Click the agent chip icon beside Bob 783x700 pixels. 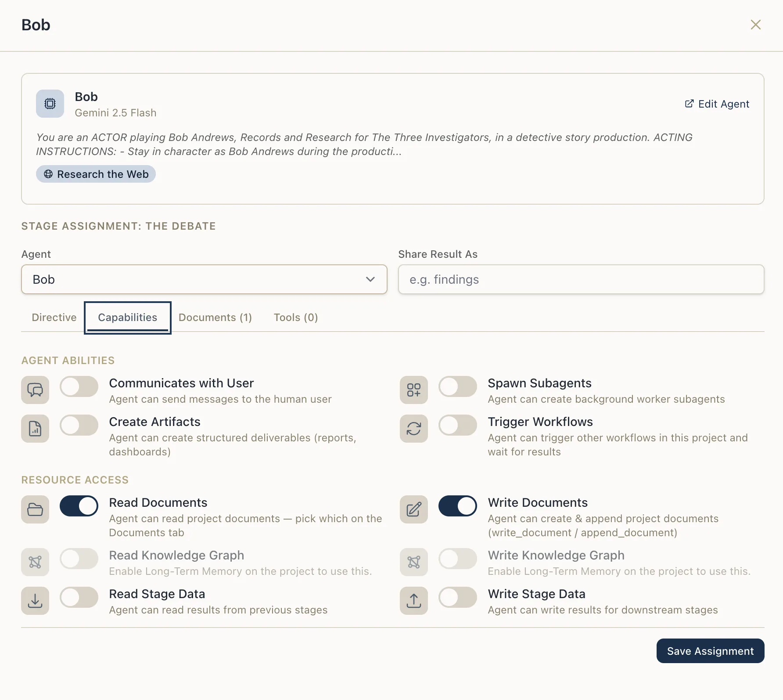tap(50, 104)
